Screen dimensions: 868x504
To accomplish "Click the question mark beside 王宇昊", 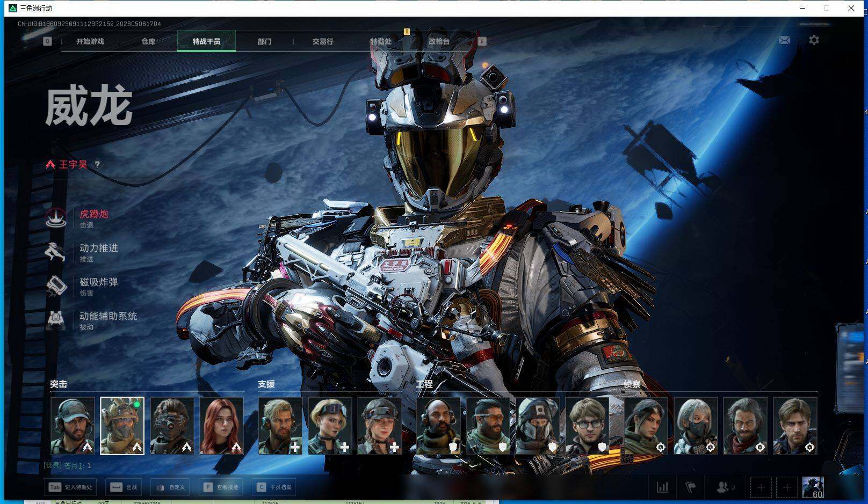I will coord(97,164).
